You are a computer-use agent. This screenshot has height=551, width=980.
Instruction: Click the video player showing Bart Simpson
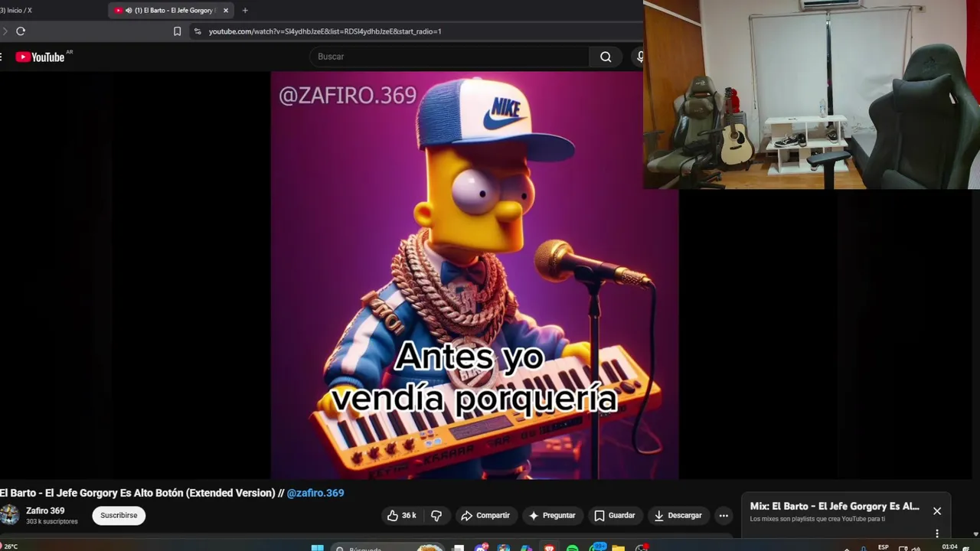[x=475, y=275]
